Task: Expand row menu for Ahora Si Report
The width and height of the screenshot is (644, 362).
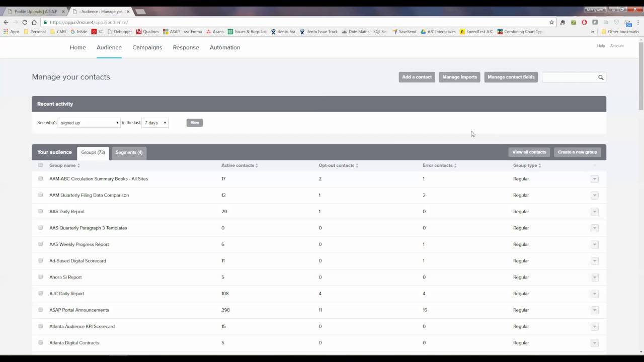Action: tap(594, 277)
